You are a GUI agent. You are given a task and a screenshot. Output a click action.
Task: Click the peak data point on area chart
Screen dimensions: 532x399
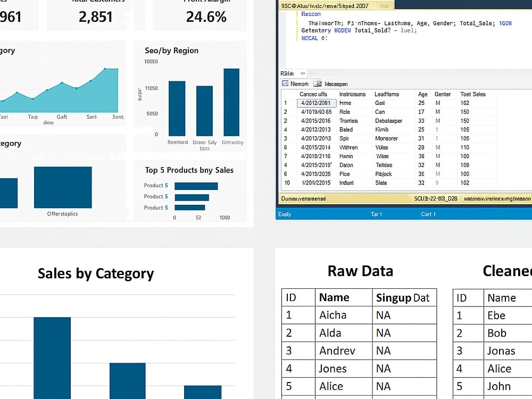coord(105,69)
